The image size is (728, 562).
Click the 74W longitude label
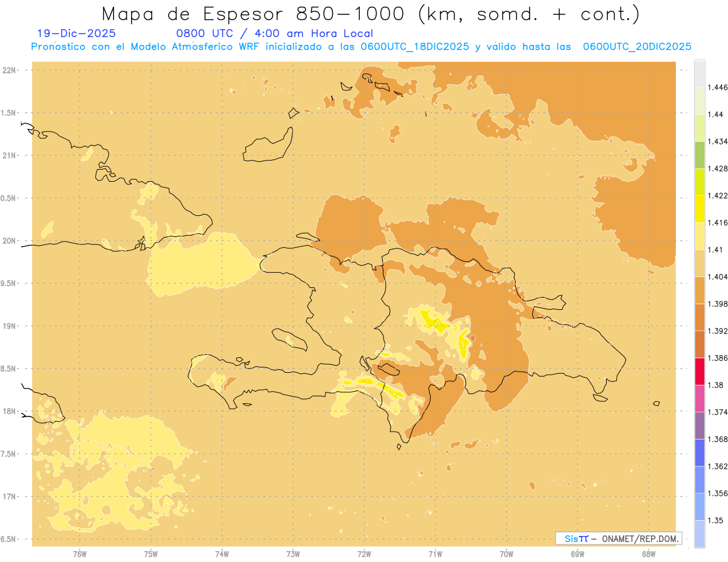(x=222, y=554)
